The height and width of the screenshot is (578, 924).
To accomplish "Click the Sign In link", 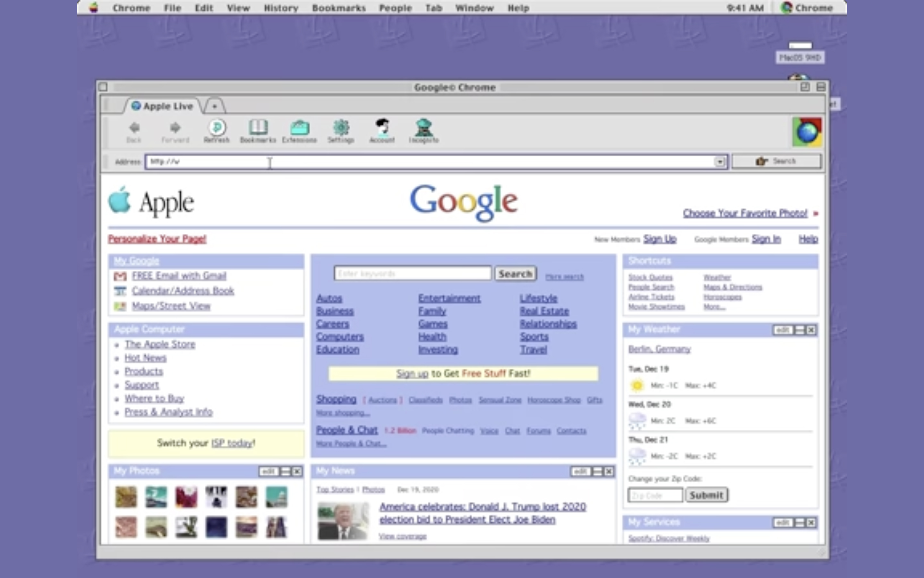I will click(x=766, y=239).
